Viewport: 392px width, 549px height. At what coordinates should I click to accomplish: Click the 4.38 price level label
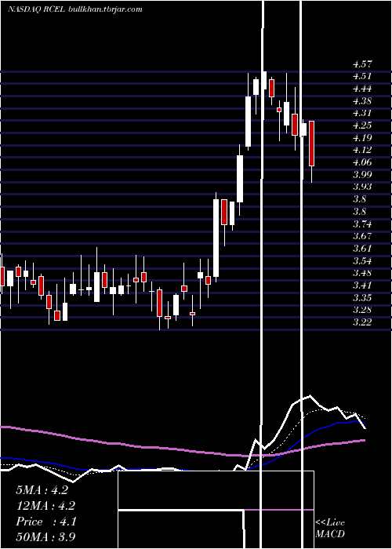pos(362,101)
